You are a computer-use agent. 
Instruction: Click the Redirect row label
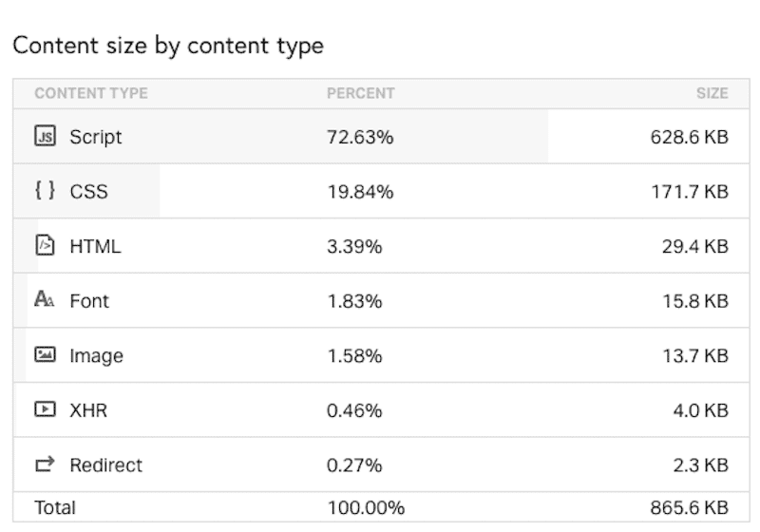coord(105,465)
